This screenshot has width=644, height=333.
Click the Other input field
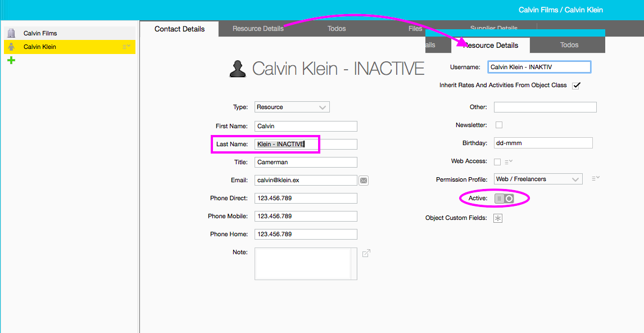coord(545,107)
